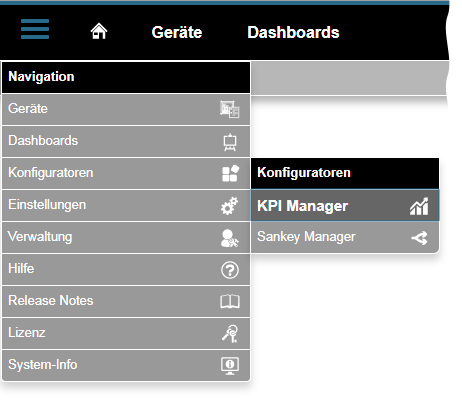Click the Release Notes book icon
This screenshot has width=462, height=411.
(230, 302)
